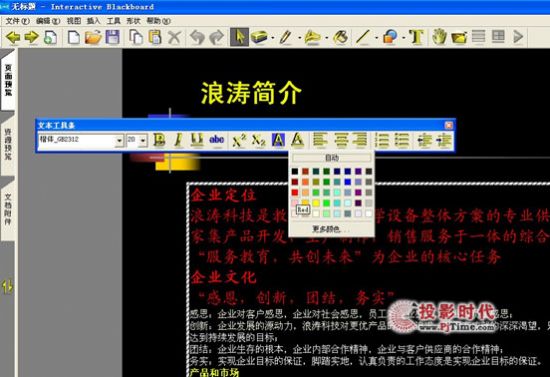
Task: Paste from clipboard with the paste icon
Action: coord(155,37)
